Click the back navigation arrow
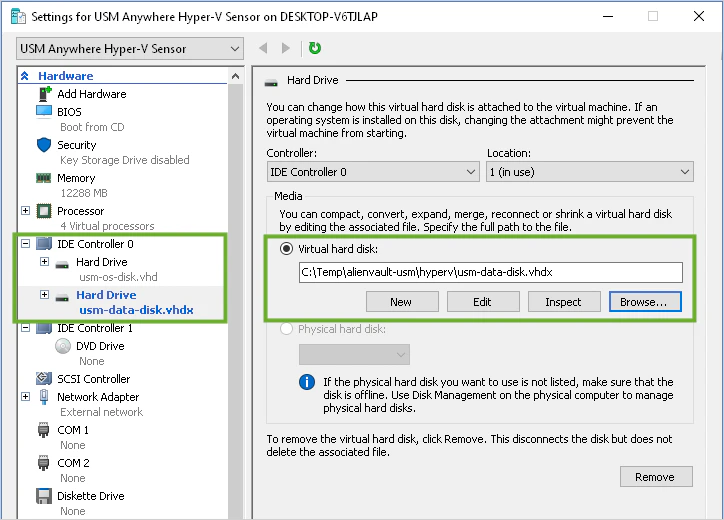Screen dimensions: 724x520 coord(263,48)
